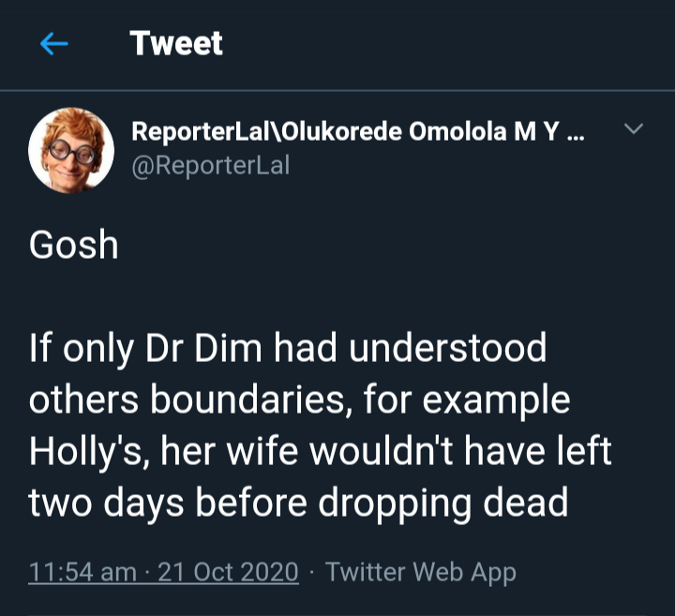Open the @ReporterLal handle
The image size is (675, 616).
(x=210, y=166)
